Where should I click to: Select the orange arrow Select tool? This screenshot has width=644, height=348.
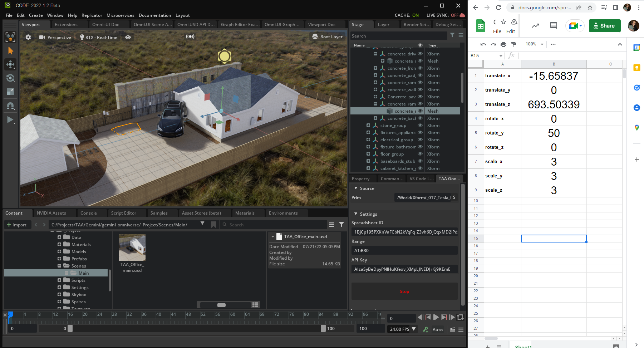[x=10, y=51]
